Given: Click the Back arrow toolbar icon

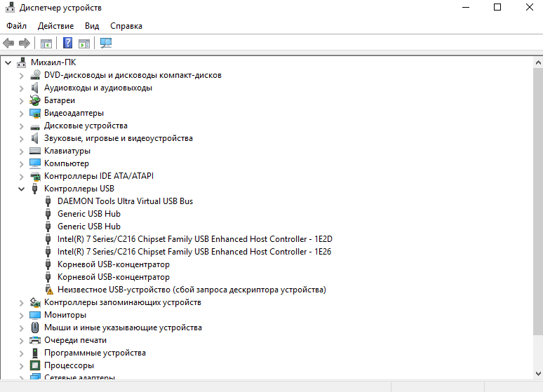Looking at the screenshot, I should click(8, 43).
